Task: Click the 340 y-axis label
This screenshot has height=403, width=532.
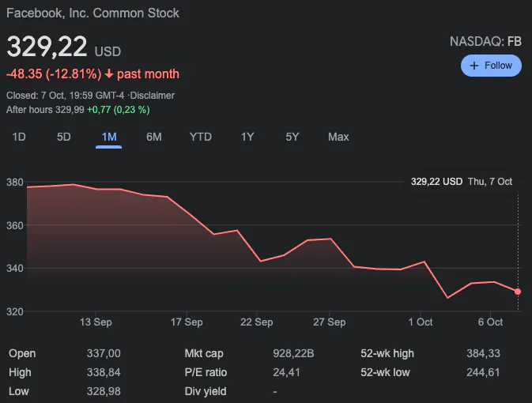Action: pos(15,269)
